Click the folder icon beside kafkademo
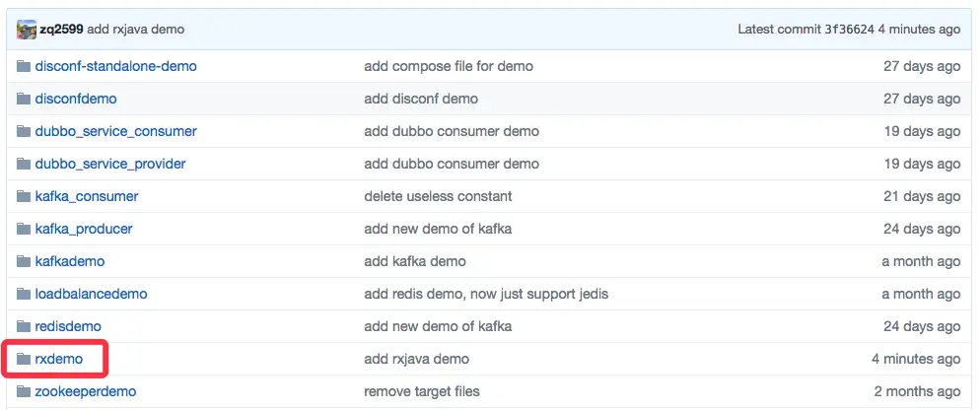This screenshot has height=410, width=980. tap(25, 262)
